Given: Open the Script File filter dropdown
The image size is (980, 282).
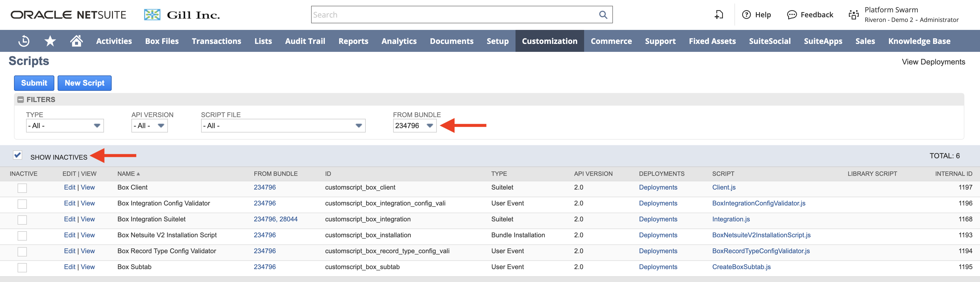Looking at the screenshot, I should pos(283,126).
